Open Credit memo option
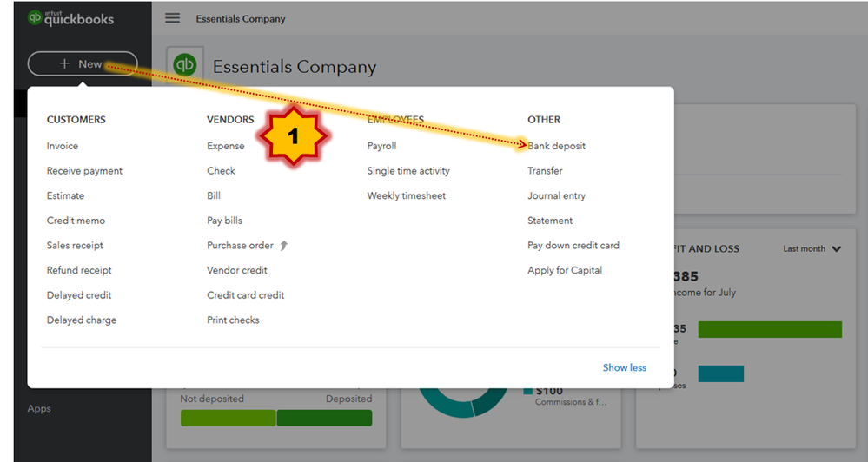The width and height of the screenshot is (868, 462). pyautogui.click(x=76, y=221)
